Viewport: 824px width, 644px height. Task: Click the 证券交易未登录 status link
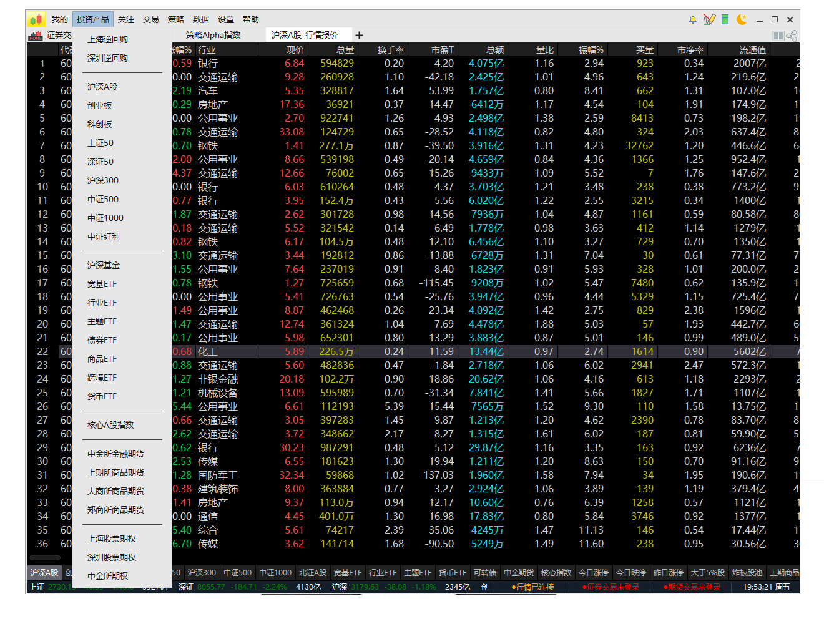tap(611, 587)
